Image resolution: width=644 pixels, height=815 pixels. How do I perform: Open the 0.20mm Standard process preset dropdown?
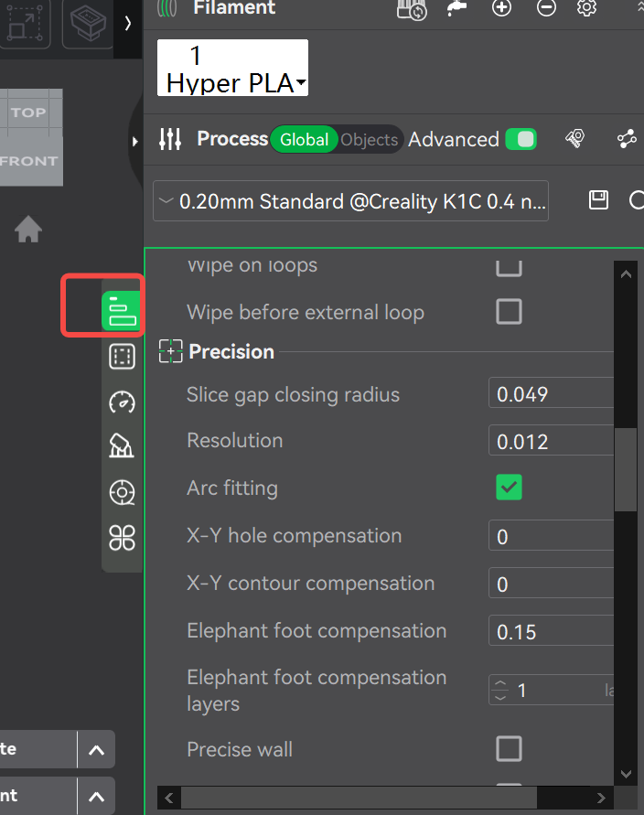click(x=351, y=201)
